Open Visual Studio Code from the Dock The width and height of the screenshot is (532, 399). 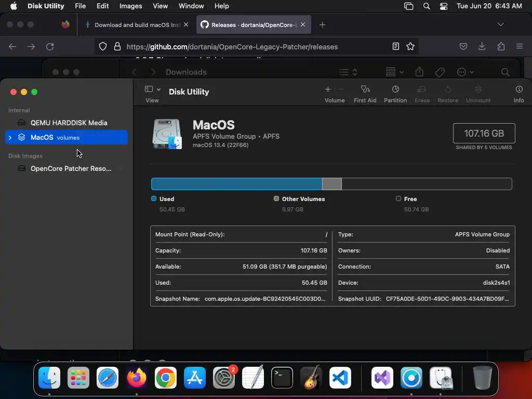pos(340,378)
